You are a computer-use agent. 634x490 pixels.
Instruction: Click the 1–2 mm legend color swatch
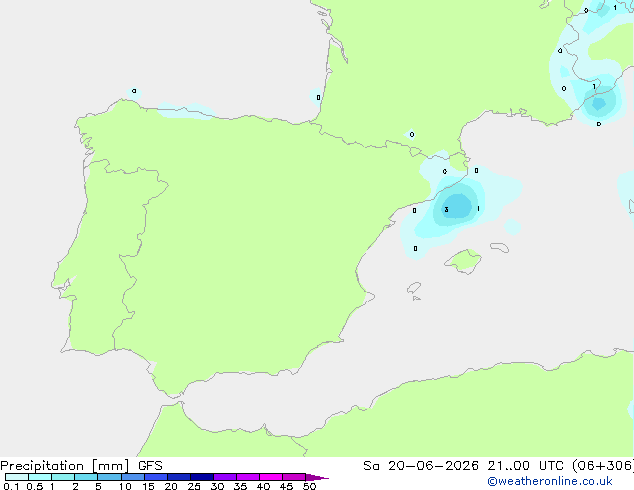click(63, 477)
